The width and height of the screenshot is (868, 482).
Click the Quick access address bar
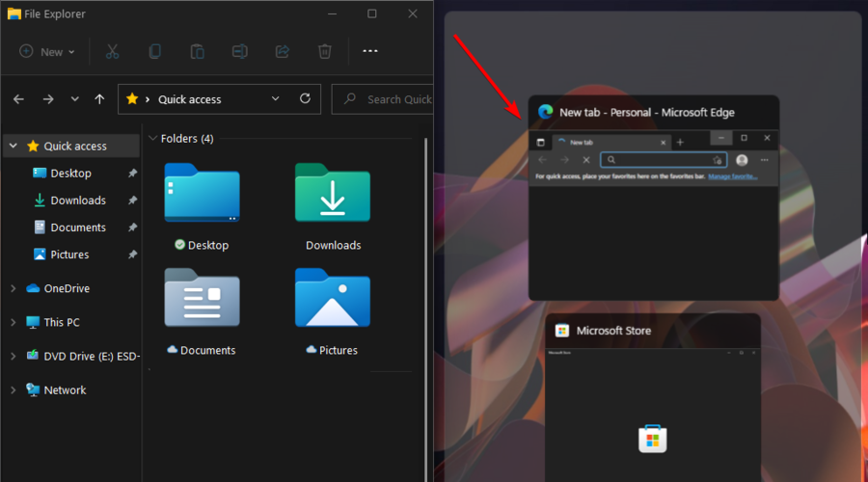(219, 99)
